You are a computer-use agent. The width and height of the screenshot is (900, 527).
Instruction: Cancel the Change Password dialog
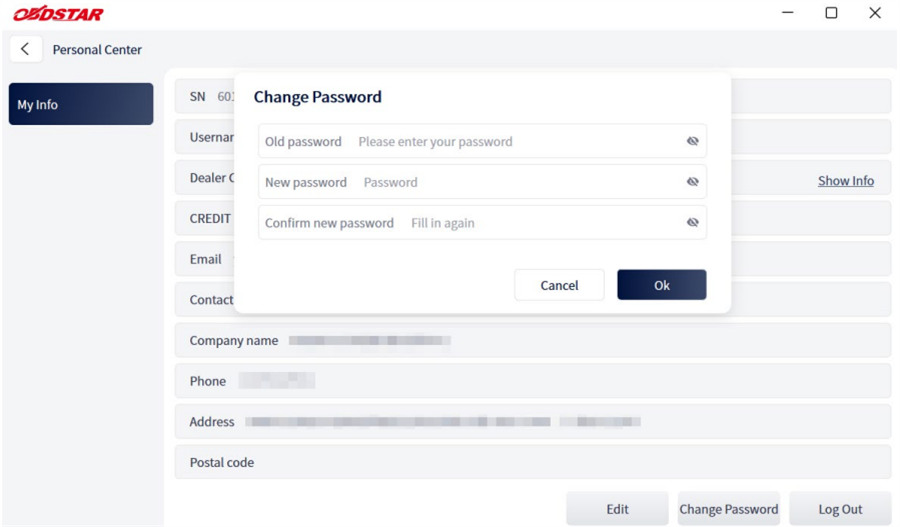(559, 285)
